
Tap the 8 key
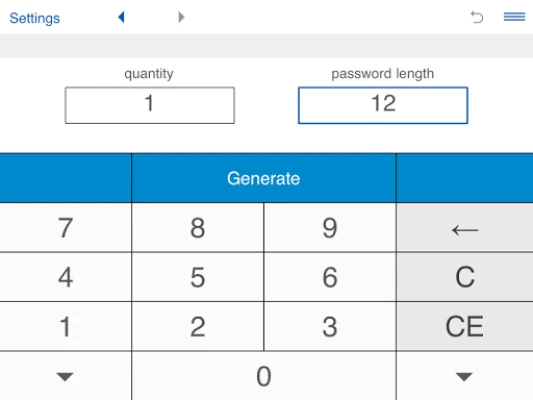tap(197, 228)
